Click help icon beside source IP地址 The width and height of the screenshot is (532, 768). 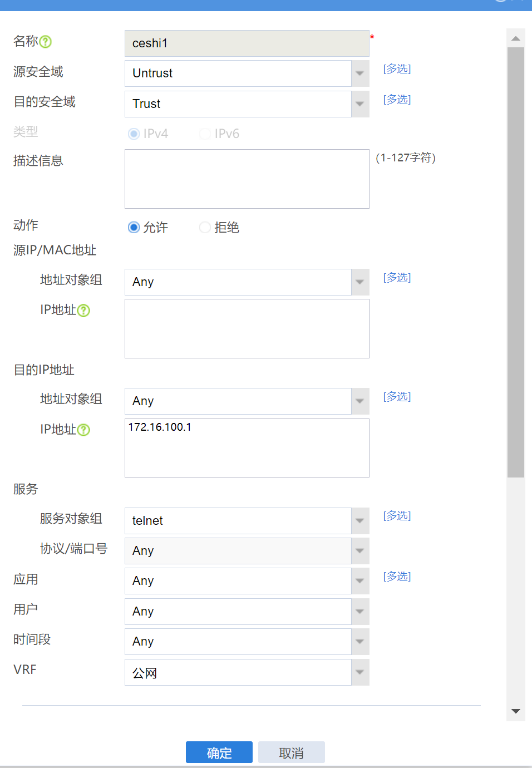coord(83,311)
